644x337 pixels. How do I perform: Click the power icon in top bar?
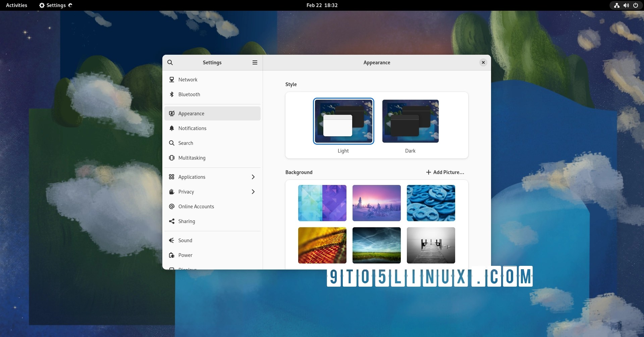636,5
